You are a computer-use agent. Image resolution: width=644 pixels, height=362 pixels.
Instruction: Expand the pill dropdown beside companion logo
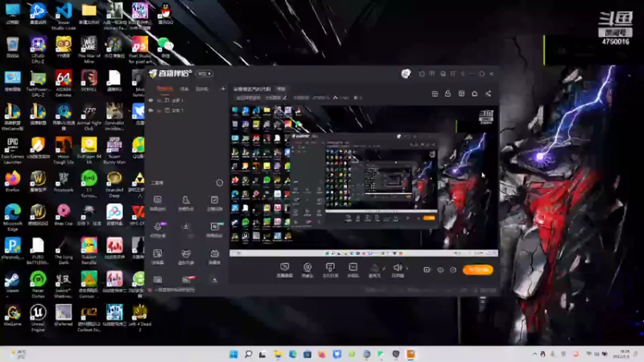[204, 74]
